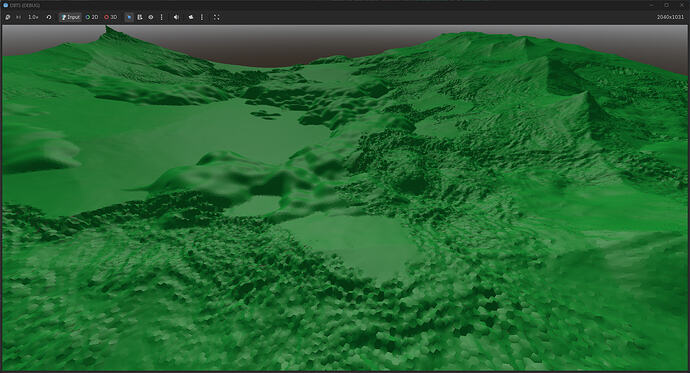Toggle selection visibility eye icon

(x=151, y=17)
